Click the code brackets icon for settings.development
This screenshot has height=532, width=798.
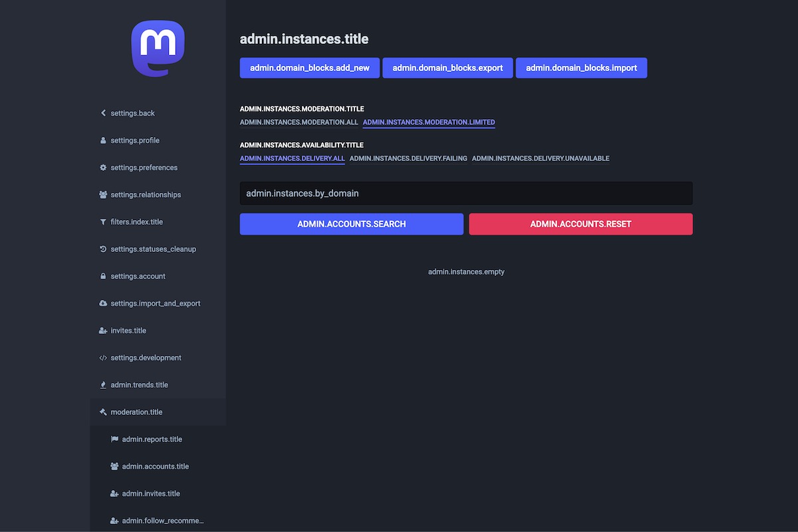pyautogui.click(x=103, y=358)
